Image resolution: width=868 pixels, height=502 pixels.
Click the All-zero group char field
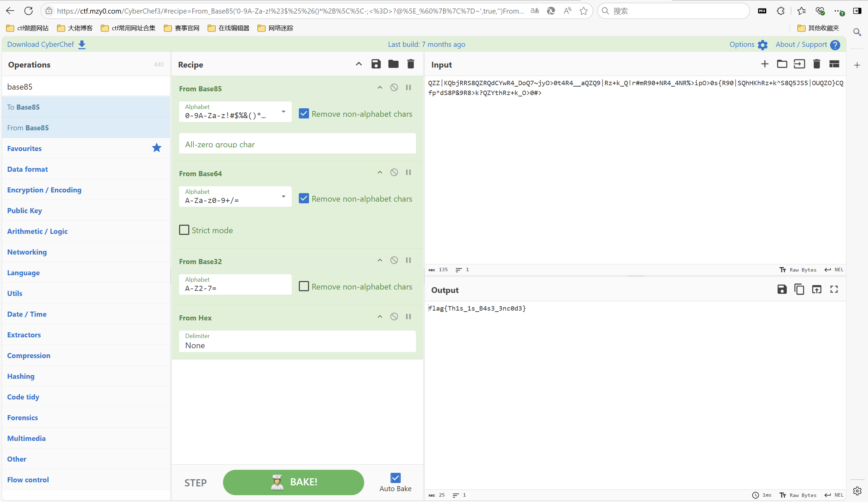(297, 144)
